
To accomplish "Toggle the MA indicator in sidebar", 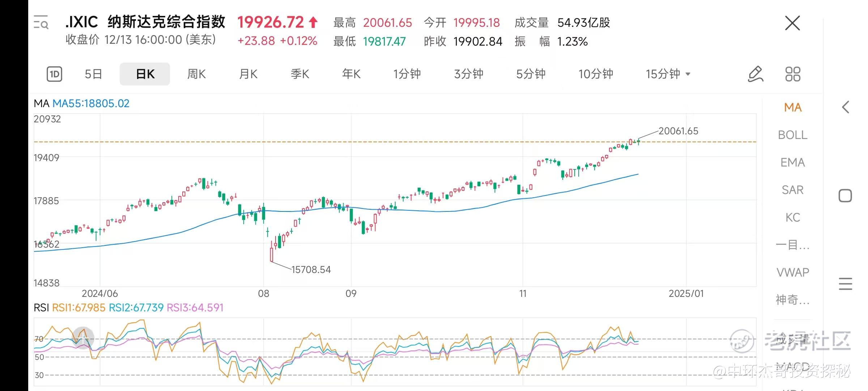I will 792,108.
